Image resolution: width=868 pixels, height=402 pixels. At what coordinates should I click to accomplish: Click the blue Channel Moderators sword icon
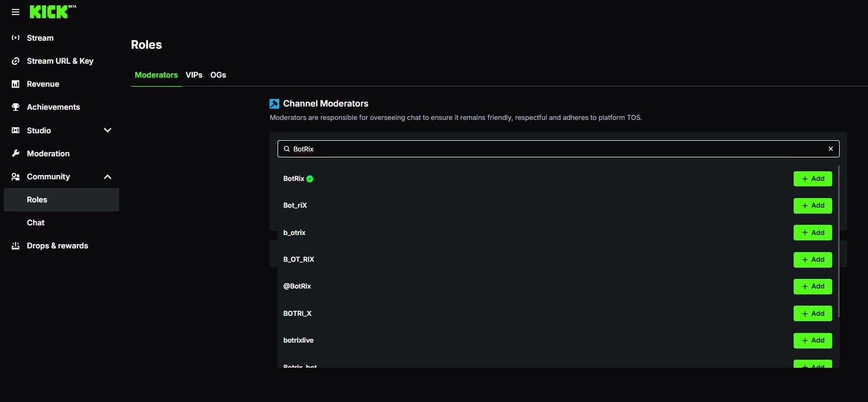coord(274,104)
